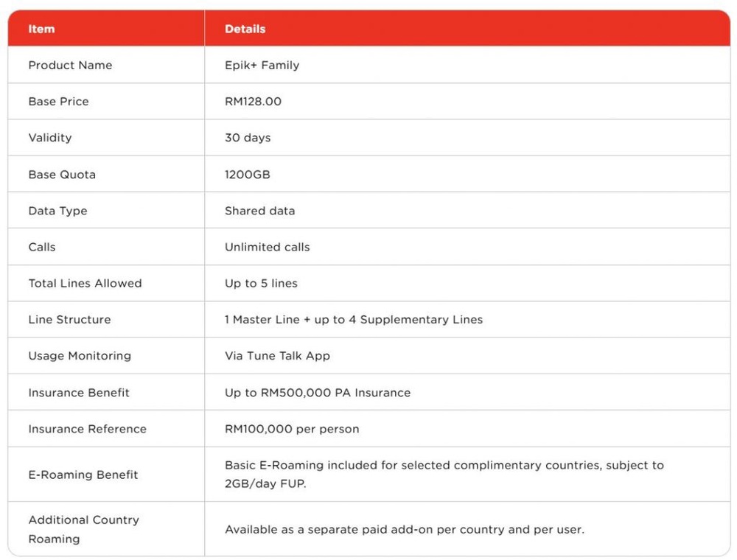
Task: Select the 'Up to 5 lines' value
Action: pyautogui.click(x=261, y=283)
